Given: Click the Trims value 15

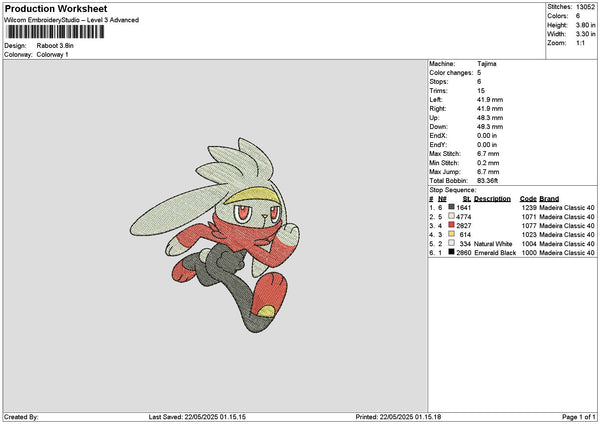Looking at the screenshot, I should click(481, 91).
